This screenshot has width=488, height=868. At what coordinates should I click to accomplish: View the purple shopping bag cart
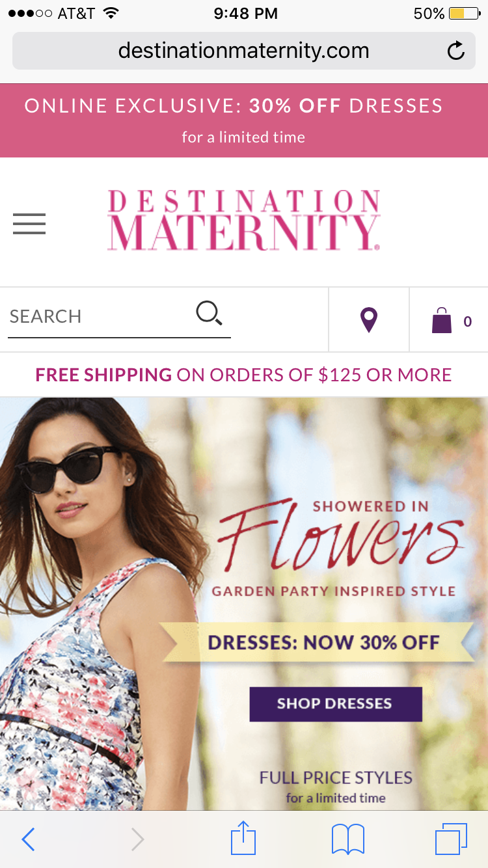pos(442,320)
